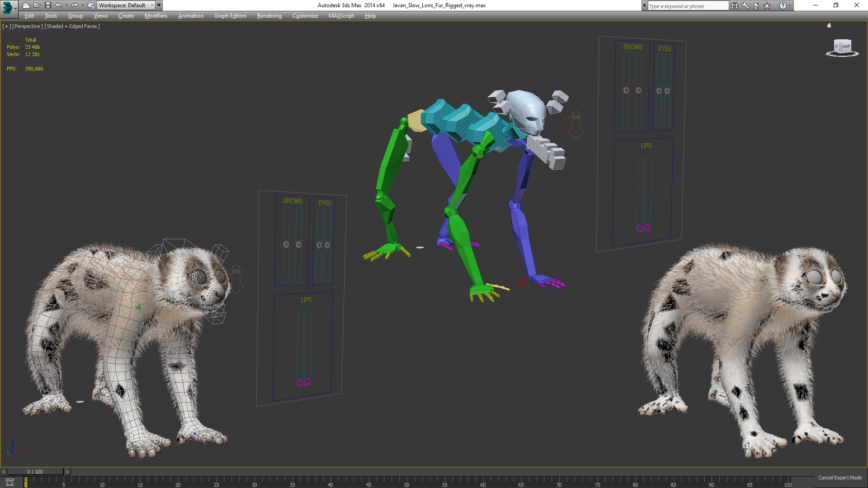Expand the redo history arrow

[83, 5]
